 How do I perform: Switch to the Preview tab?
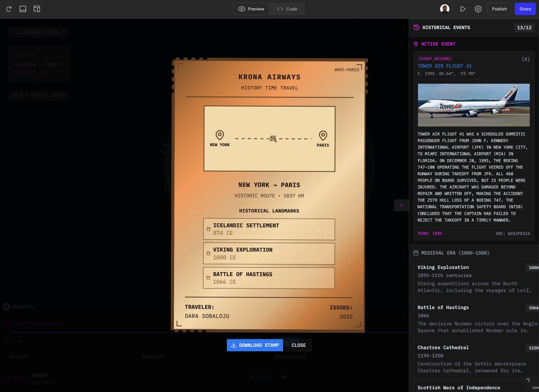(252, 9)
